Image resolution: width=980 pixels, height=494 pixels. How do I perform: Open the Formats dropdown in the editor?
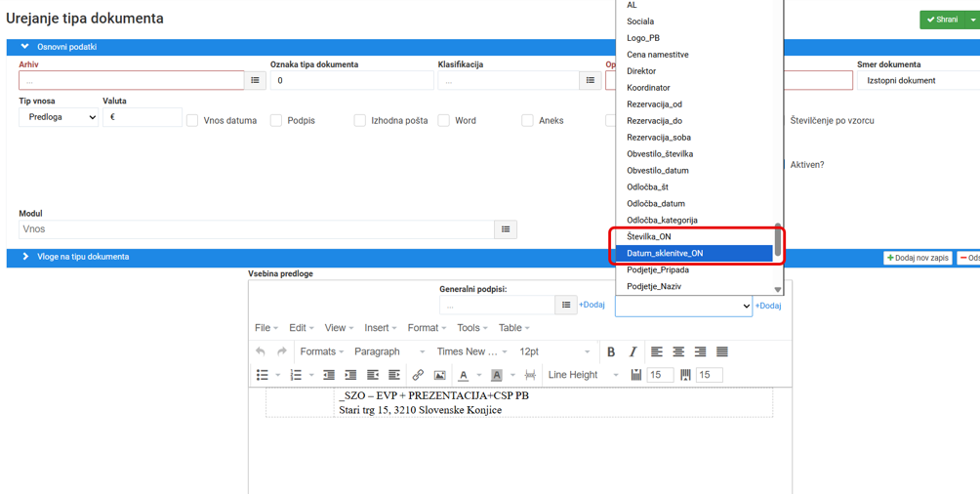[322, 351]
